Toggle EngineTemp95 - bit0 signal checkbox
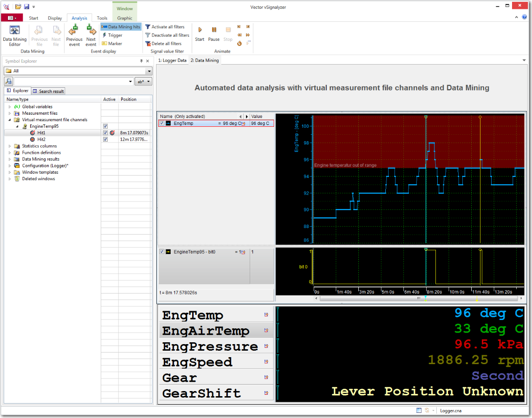Image resolution: width=532 pixels, height=418 pixels. pyautogui.click(x=162, y=252)
